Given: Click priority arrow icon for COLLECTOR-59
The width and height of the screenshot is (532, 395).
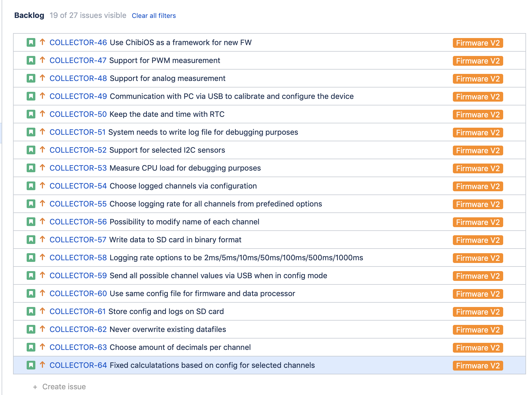Looking at the screenshot, I should [42, 275].
